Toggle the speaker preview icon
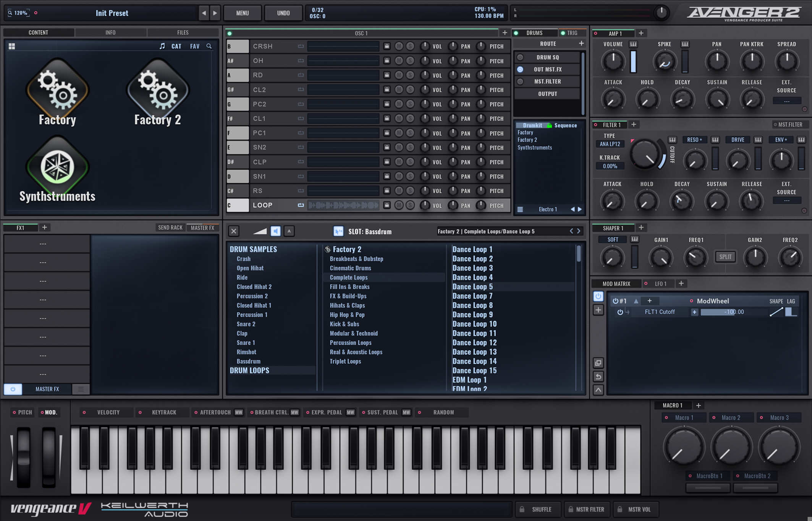This screenshot has height=521, width=812. coord(275,231)
